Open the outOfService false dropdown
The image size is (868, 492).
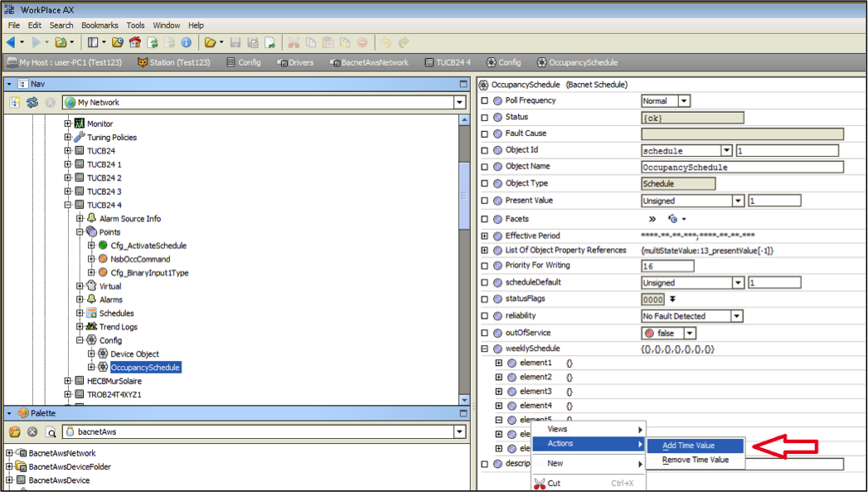(x=690, y=333)
